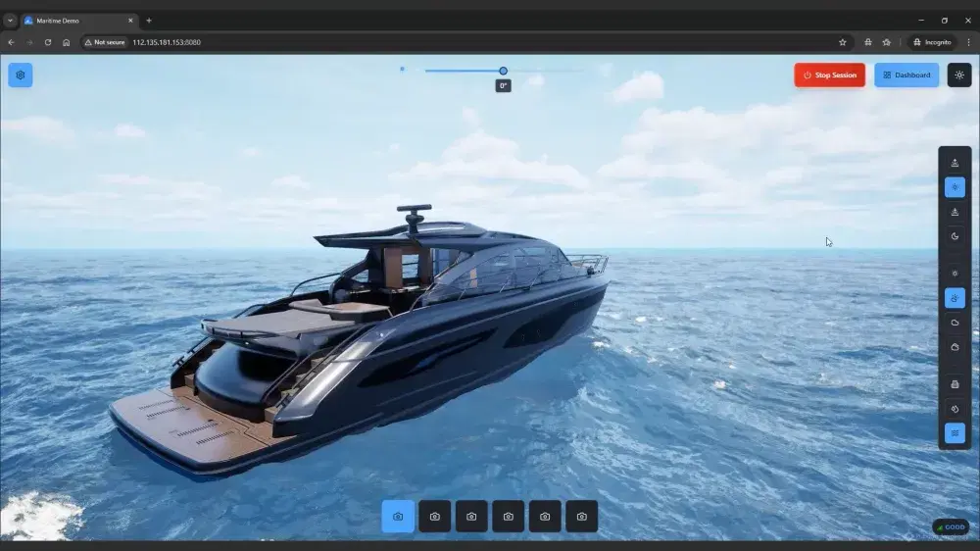Reload the Maritime Demo page
980x551 pixels.
[x=47, y=42]
